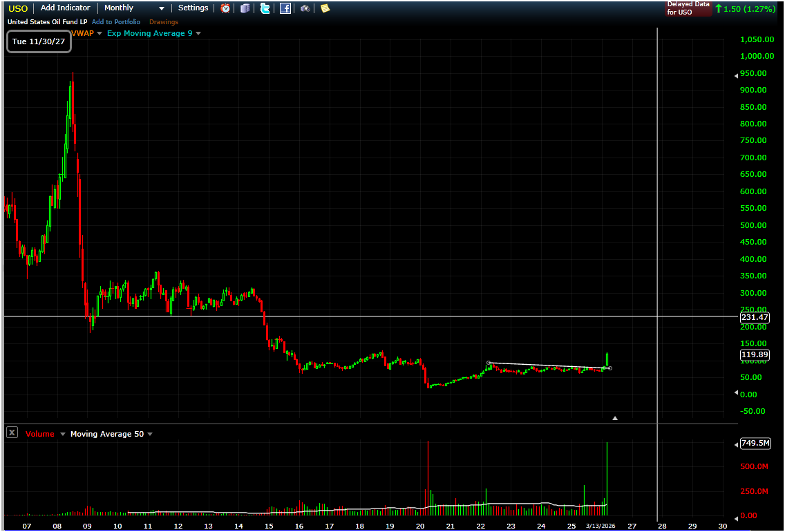Click the 500.00 price axis label
The width and height of the screenshot is (785, 532).
point(753,225)
